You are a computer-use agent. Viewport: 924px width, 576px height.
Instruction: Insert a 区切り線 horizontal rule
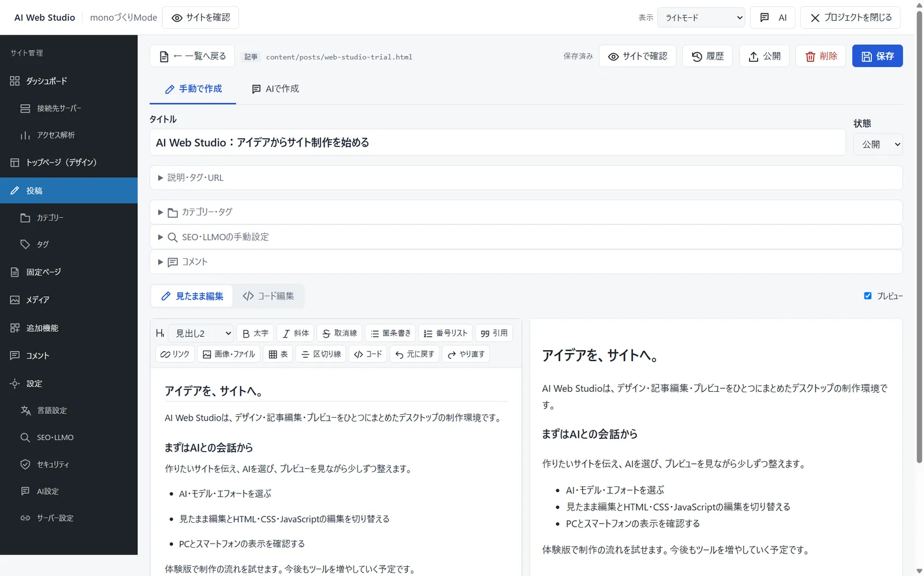coord(321,354)
